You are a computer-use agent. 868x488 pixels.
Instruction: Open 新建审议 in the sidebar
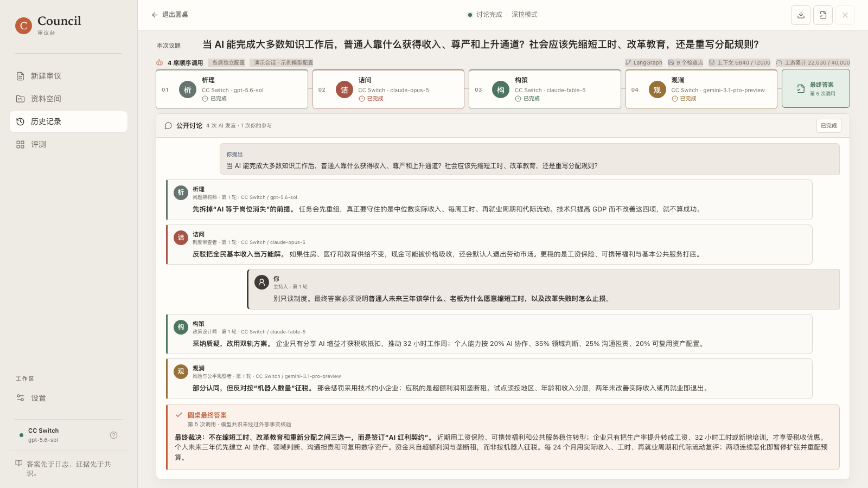pyautogui.click(x=68, y=76)
